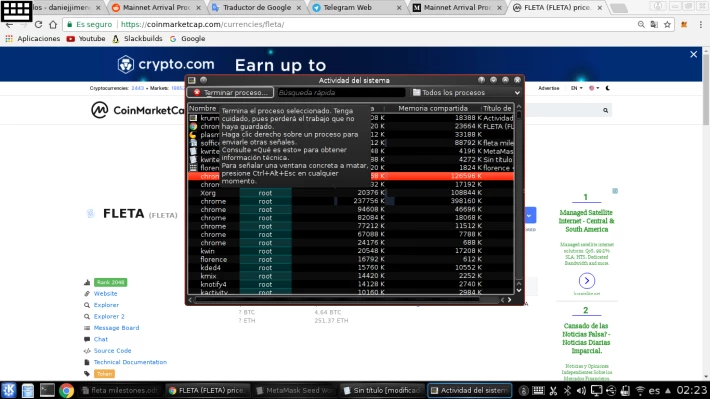Close the Telegram Web tab
The image size is (710, 399).
tap(399, 8)
